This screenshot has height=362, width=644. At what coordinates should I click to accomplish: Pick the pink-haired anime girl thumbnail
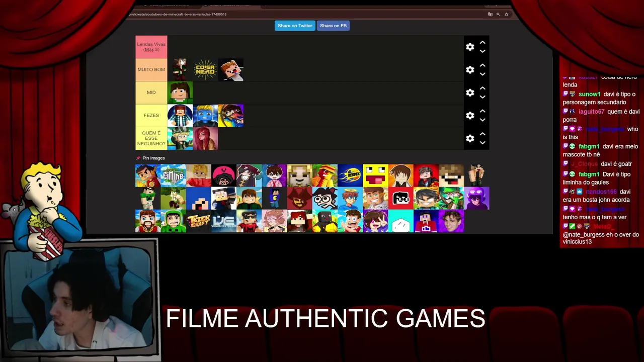(274, 221)
